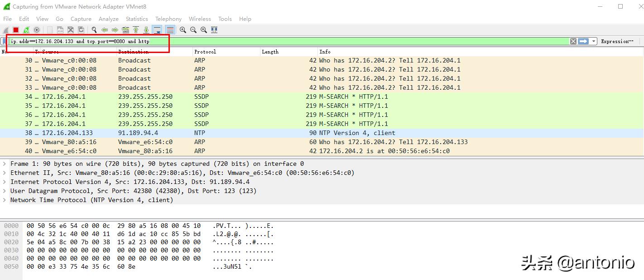Expand the Internet Protocol Version 4 details row
Screen dimensions: 644x280
[5, 182]
